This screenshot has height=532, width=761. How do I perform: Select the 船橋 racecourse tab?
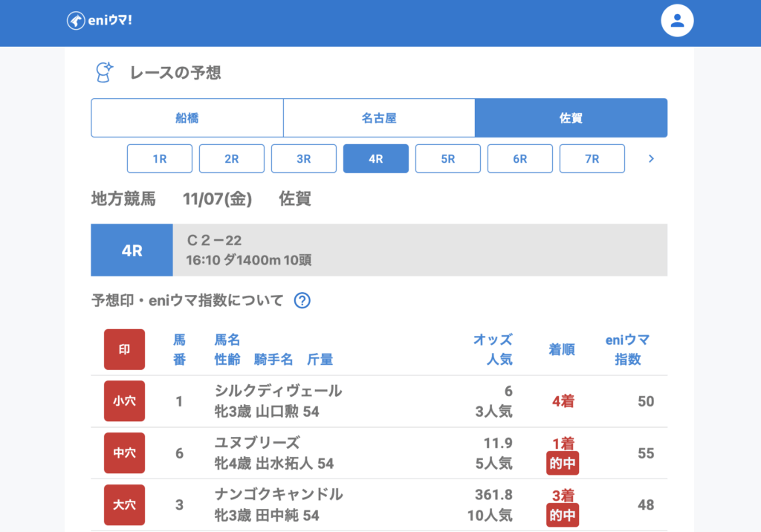point(187,118)
